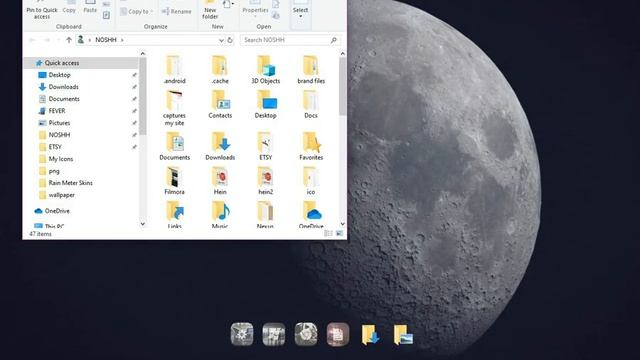Click the Back navigation arrow
The height and width of the screenshot is (360, 640).
(32, 40)
